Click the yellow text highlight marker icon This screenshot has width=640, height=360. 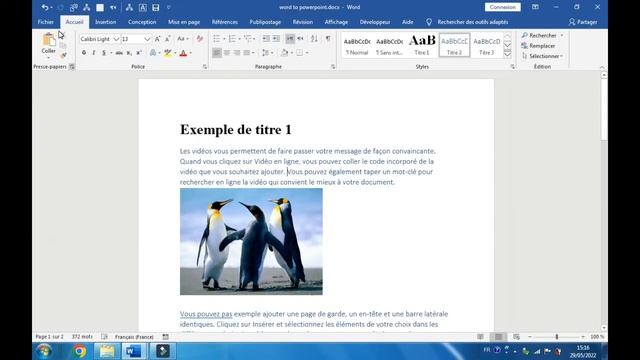tap(168, 53)
